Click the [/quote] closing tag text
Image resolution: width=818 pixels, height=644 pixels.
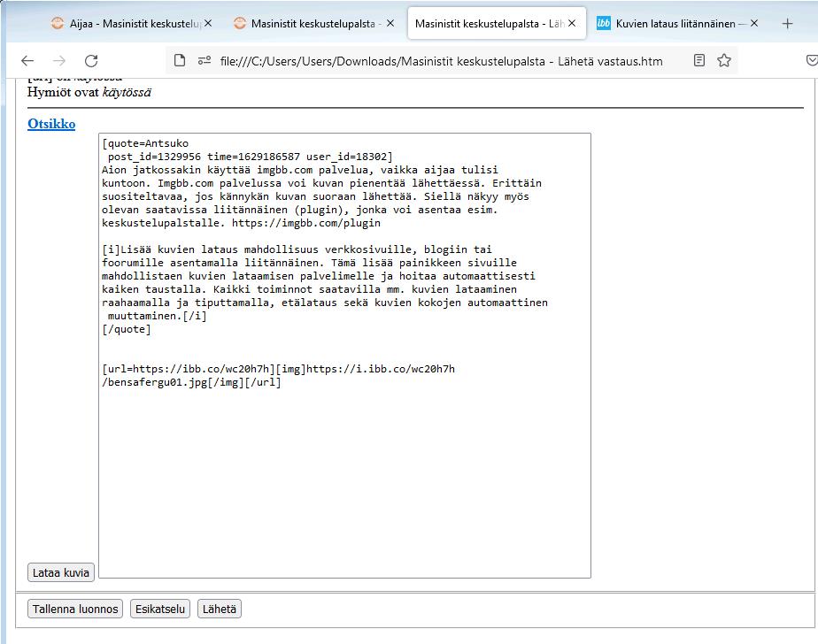127,329
